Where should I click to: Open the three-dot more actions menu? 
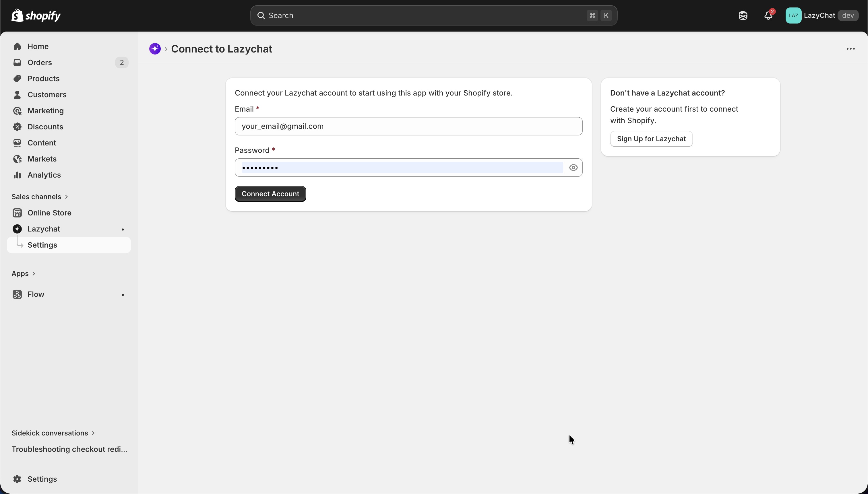pyautogui.click(x=850, y=49)
